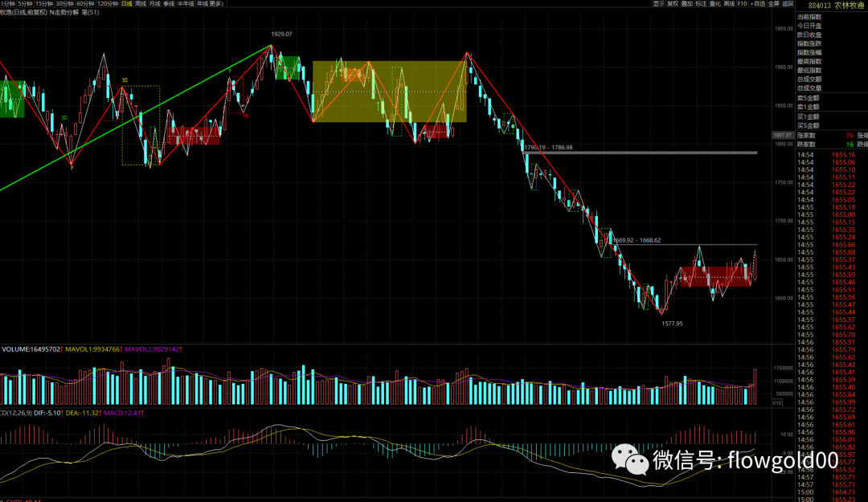This screenshot has width=868, height=502.
Task: Click the MAVOL2:9029142 label
Action: [x=153, y=349]
